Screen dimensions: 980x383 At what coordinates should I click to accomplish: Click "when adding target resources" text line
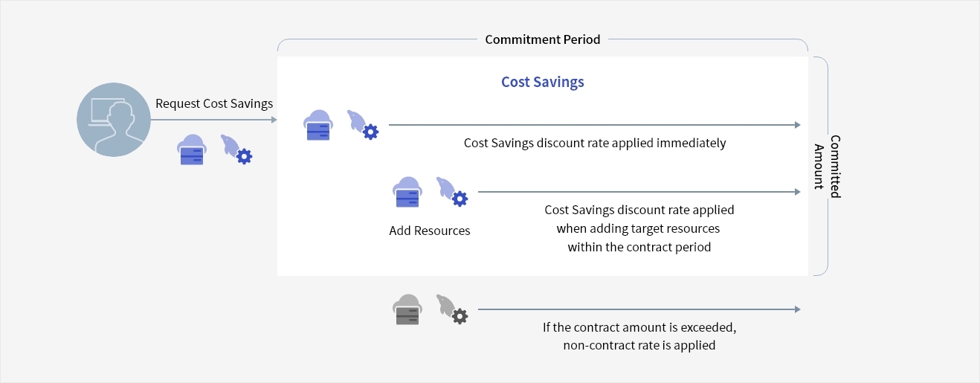coord(639,228)
